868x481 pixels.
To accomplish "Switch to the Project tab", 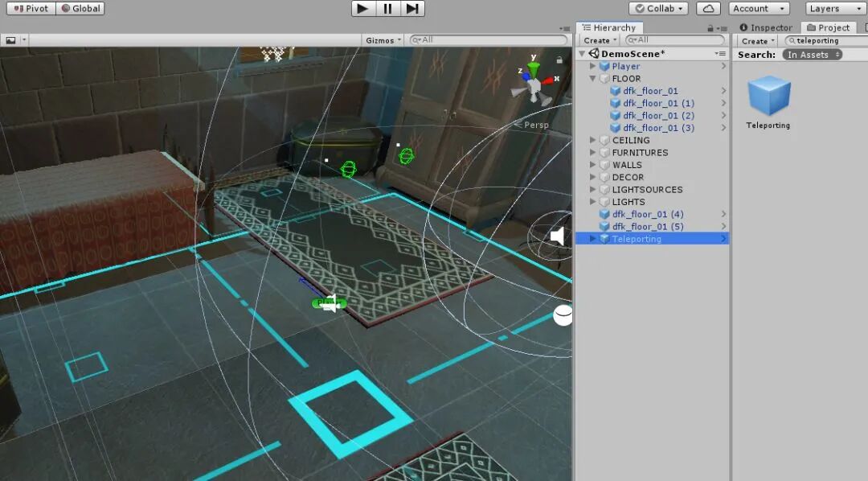I will point(828,27).
